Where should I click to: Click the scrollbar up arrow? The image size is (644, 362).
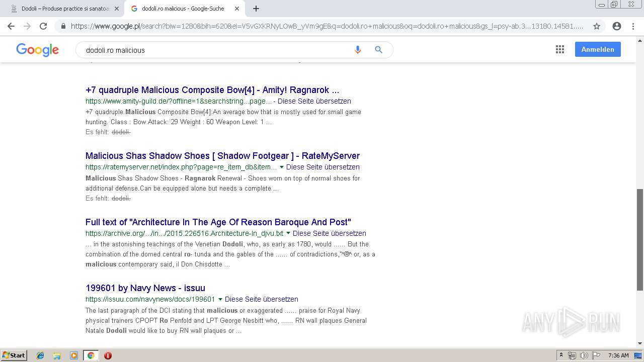click(640, 41)
